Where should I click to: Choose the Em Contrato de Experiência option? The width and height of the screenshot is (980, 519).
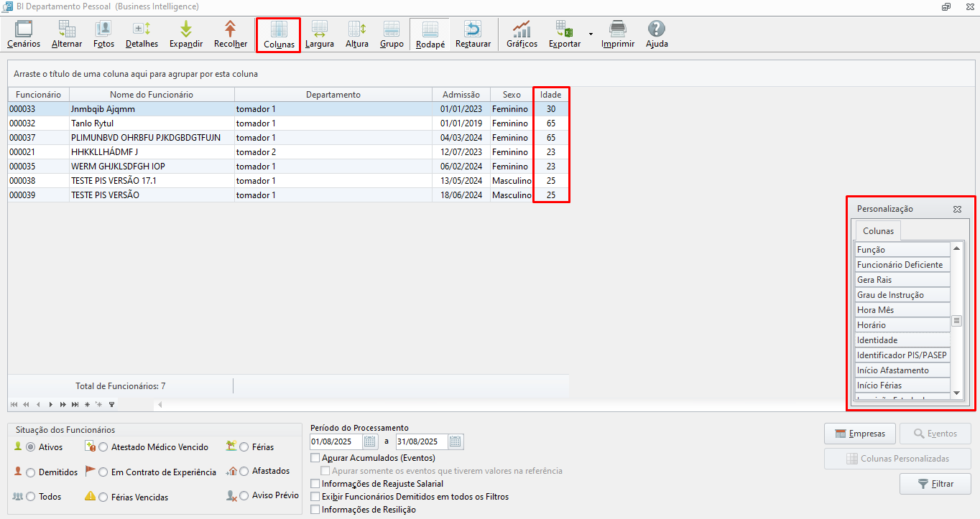103,472
